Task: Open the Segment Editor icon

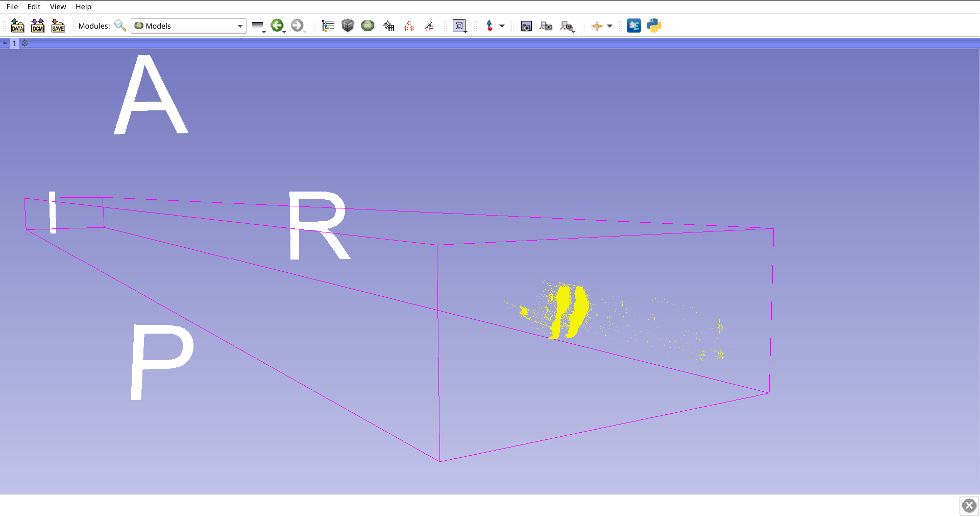Action: point(429,26)
